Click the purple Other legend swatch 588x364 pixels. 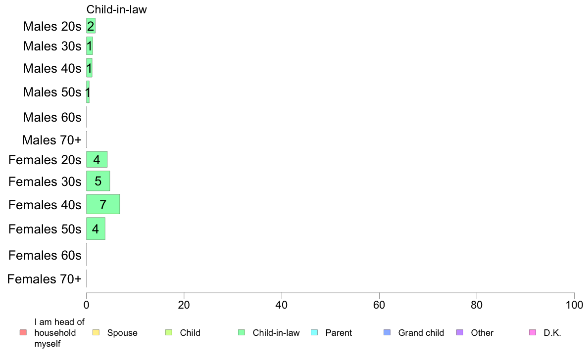pyautogui.click(x=460, y=332)
